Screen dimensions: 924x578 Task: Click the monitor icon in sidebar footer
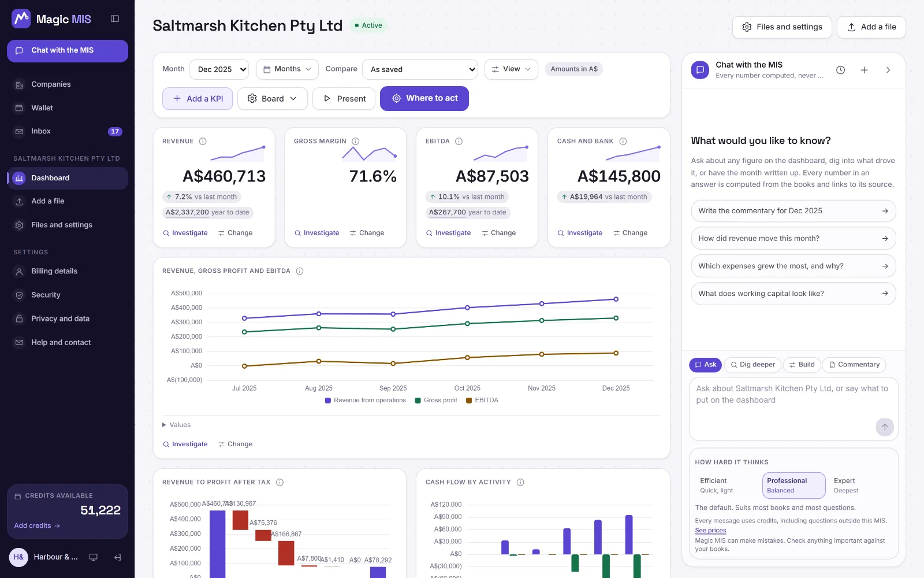(x=93, y=557)
